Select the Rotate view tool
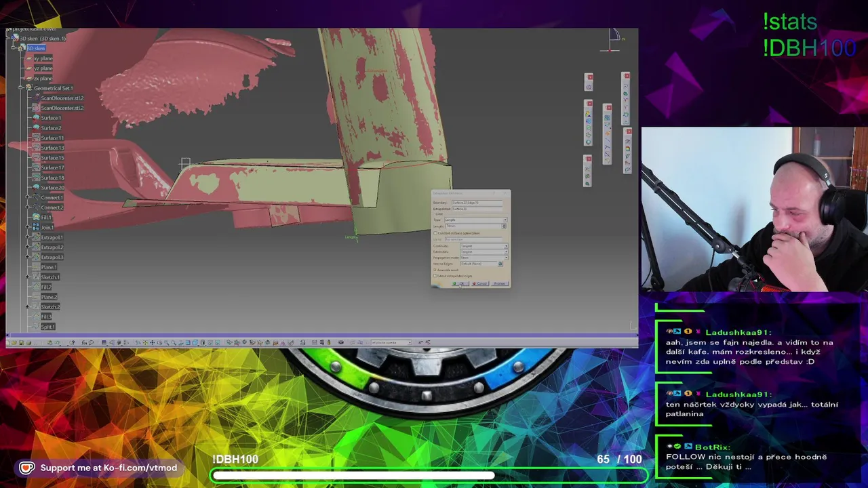868x488 pixels. coord(159,342)
